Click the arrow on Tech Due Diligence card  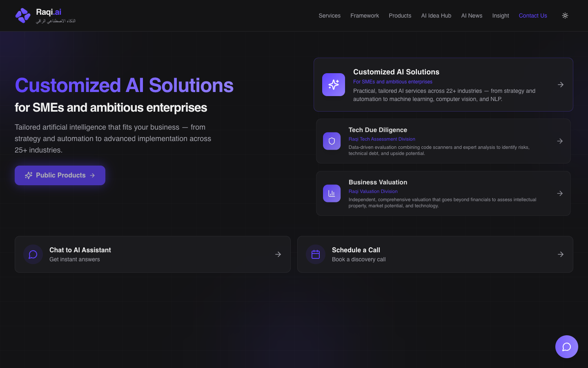click(x=560, y=141)
